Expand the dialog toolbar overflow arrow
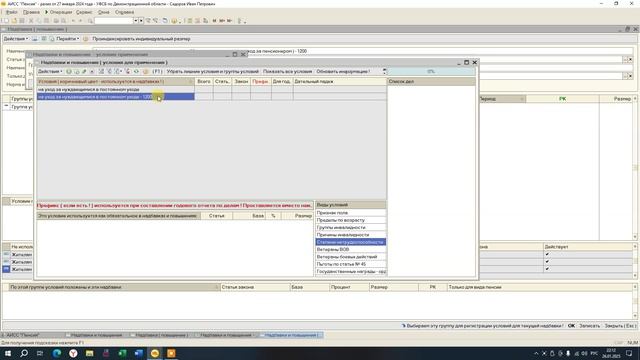 [384, 71]
